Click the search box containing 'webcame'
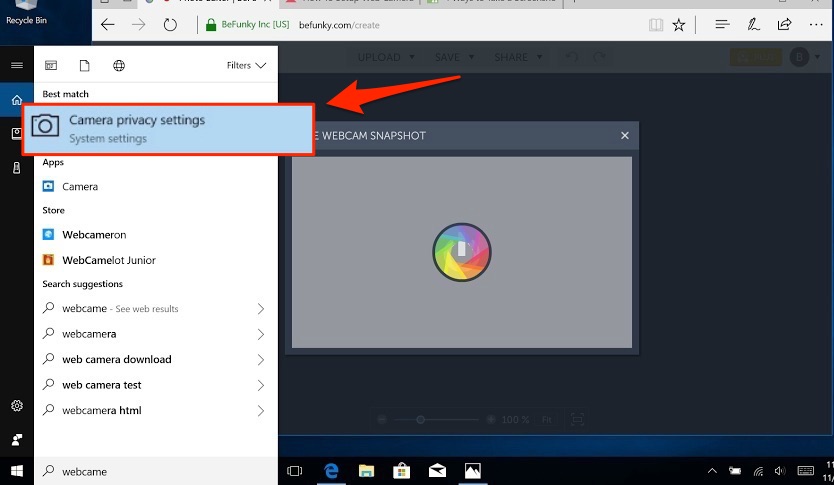The width and height of the screenshot is (834, 485). [155, 471]
